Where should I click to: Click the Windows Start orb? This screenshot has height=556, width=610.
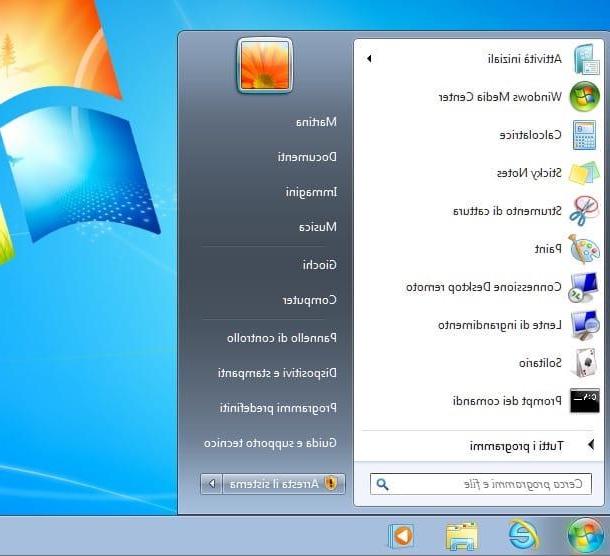coord(585,536)
